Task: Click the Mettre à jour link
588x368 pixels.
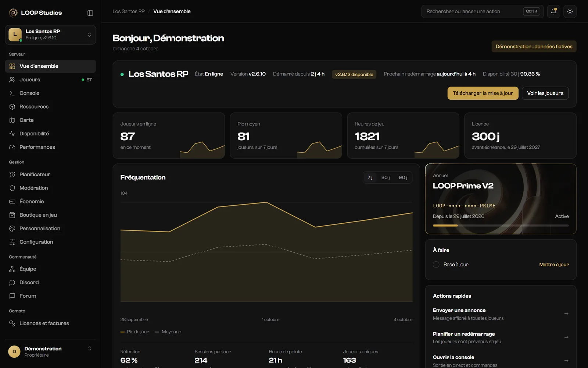Action: pos(554,265)
